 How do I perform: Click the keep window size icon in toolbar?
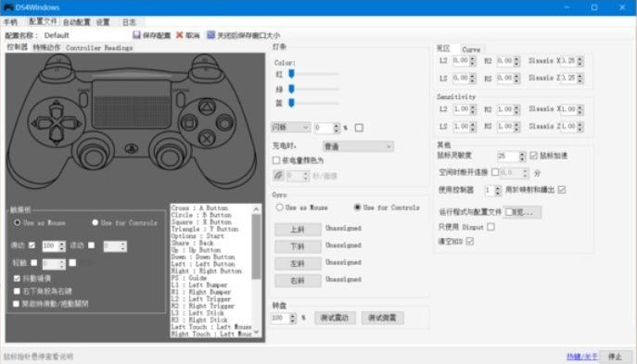(x=210, y=35)
